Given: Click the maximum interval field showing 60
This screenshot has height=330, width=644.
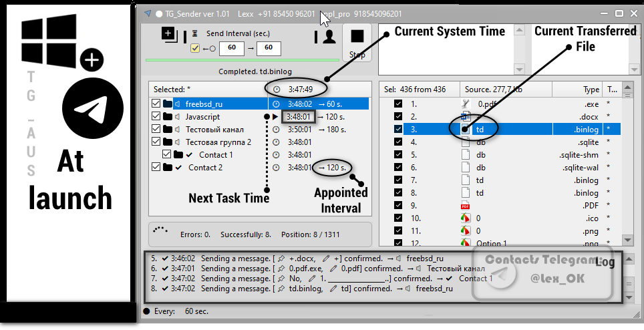Looking at the screenshot, I should (x=269, y=48).
